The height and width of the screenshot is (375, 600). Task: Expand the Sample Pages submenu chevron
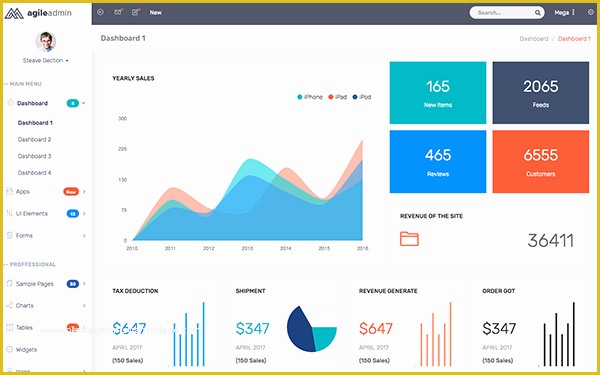coord(84,284)
